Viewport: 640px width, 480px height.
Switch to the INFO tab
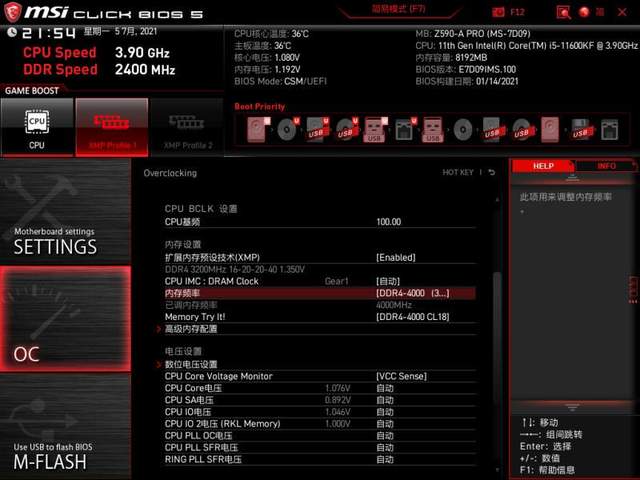point(606,166)
